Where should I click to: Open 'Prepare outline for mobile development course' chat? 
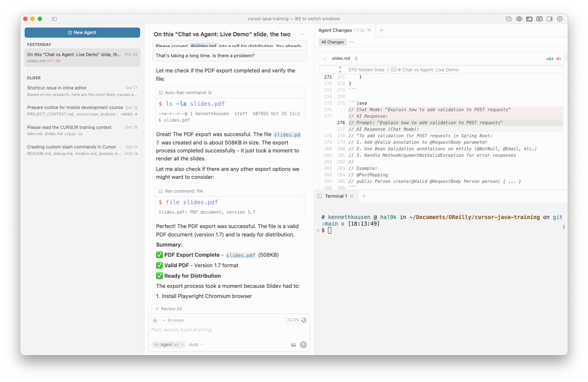point(82,110)
